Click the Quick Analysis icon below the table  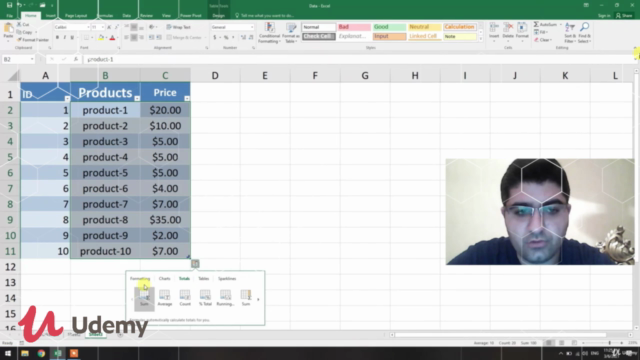195,264
